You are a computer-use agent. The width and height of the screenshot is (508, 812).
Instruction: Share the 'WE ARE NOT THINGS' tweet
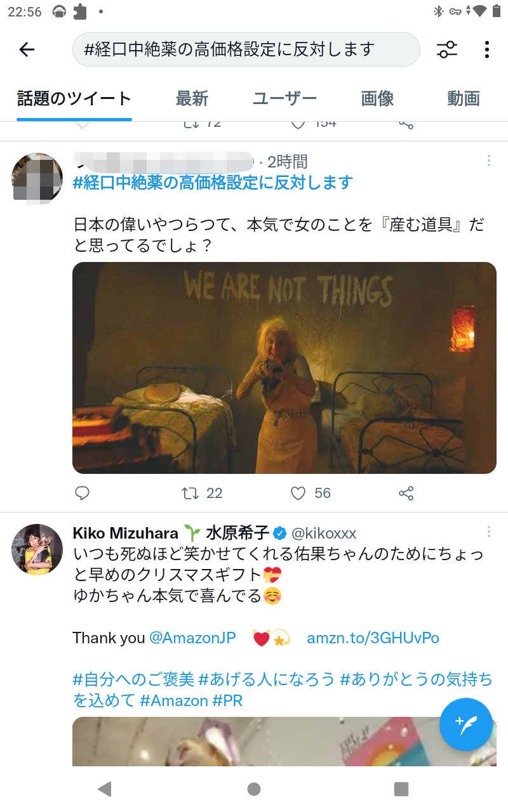tap(406, 493)
